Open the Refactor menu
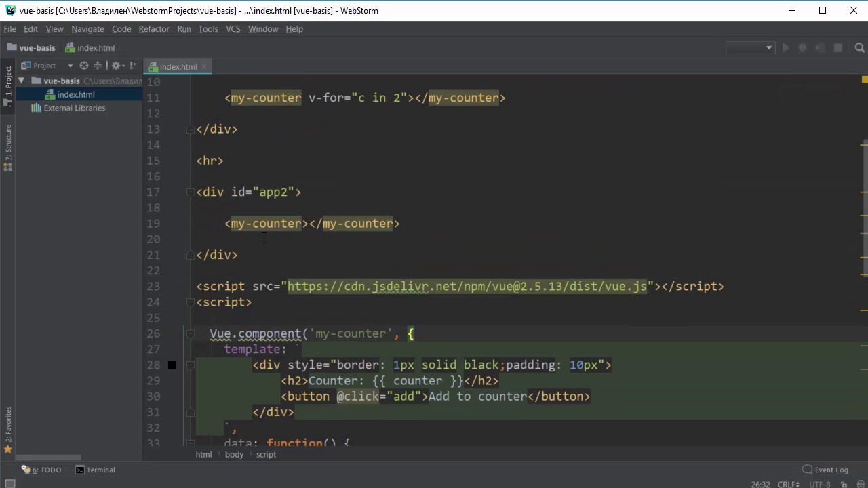Screen dimensions: 868x488 point(154,29)
